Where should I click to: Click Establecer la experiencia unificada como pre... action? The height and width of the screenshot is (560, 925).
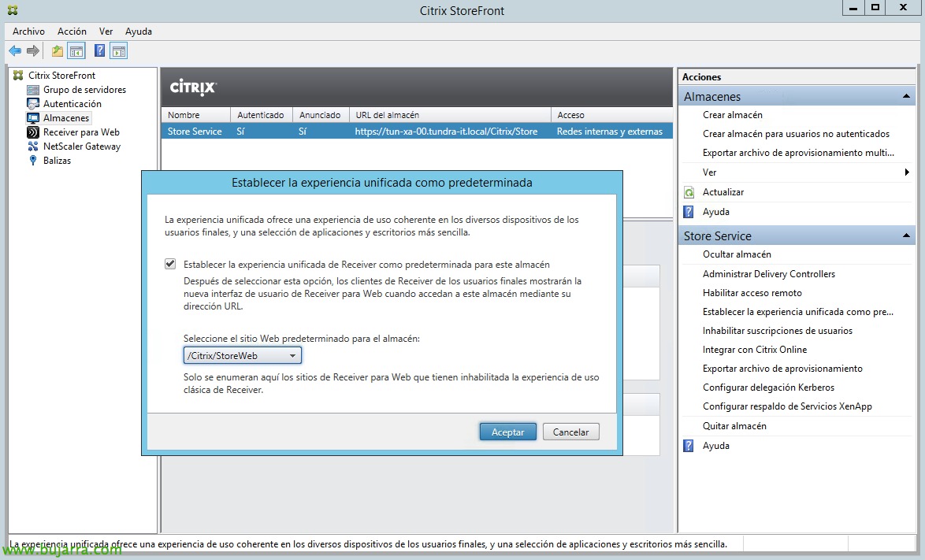tap(797, 312)
